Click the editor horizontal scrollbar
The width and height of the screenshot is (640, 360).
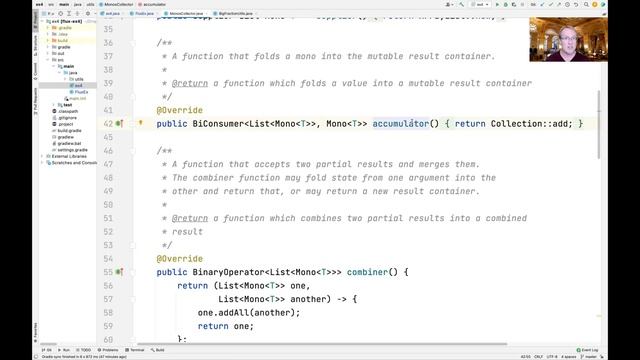(322, 344)
